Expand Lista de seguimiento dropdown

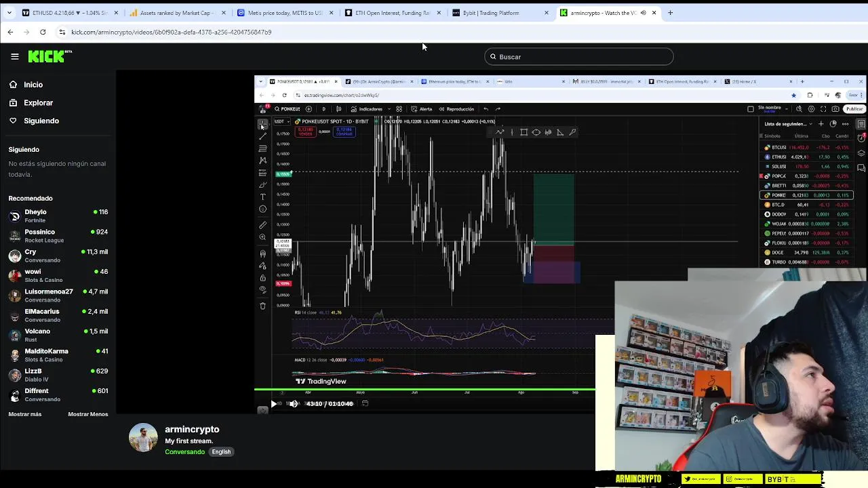pyautogui.click(x=788, y=124)
